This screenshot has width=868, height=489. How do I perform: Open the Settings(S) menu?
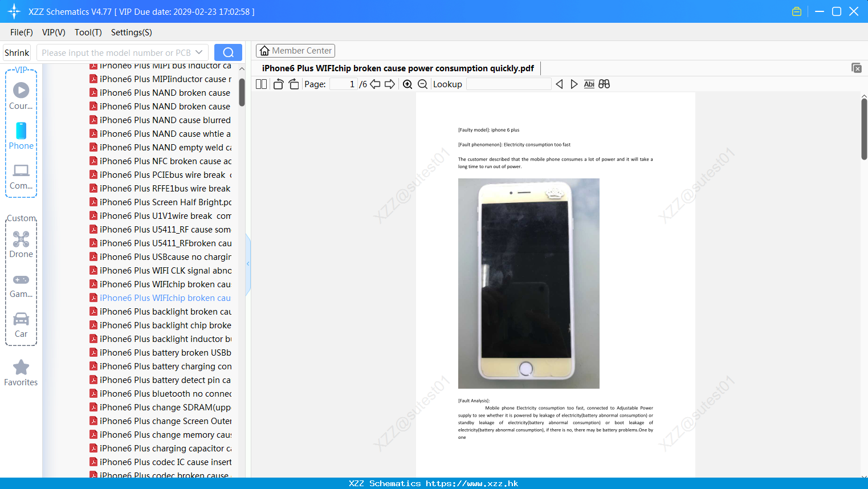(x=132, y=32)
